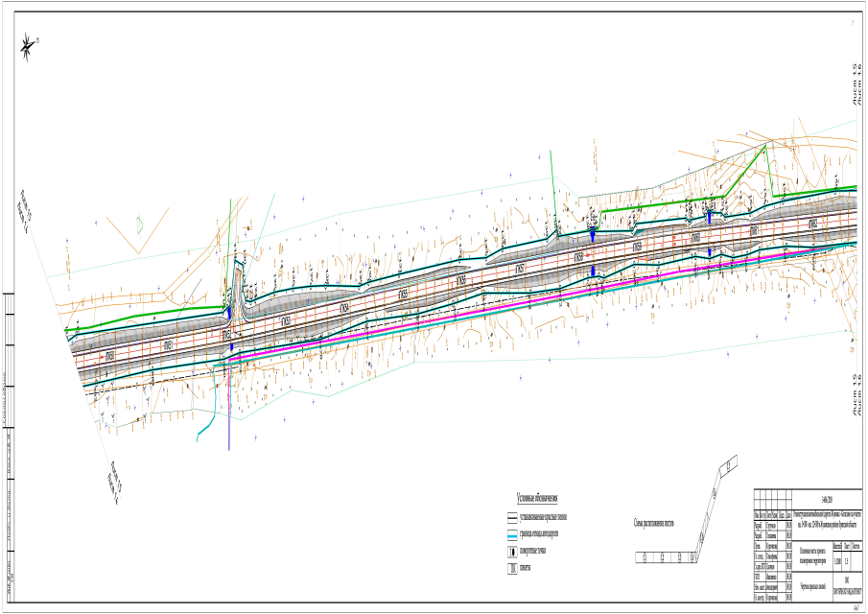Screen dimensions: 868x614
Task: Click the sheet layout scheme caption
Action: [654, 524]
